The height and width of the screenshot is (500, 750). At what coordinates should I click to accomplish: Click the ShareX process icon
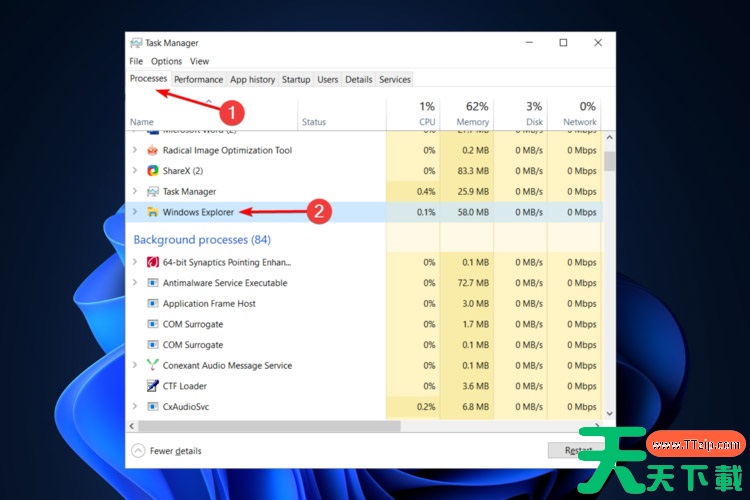153,171
